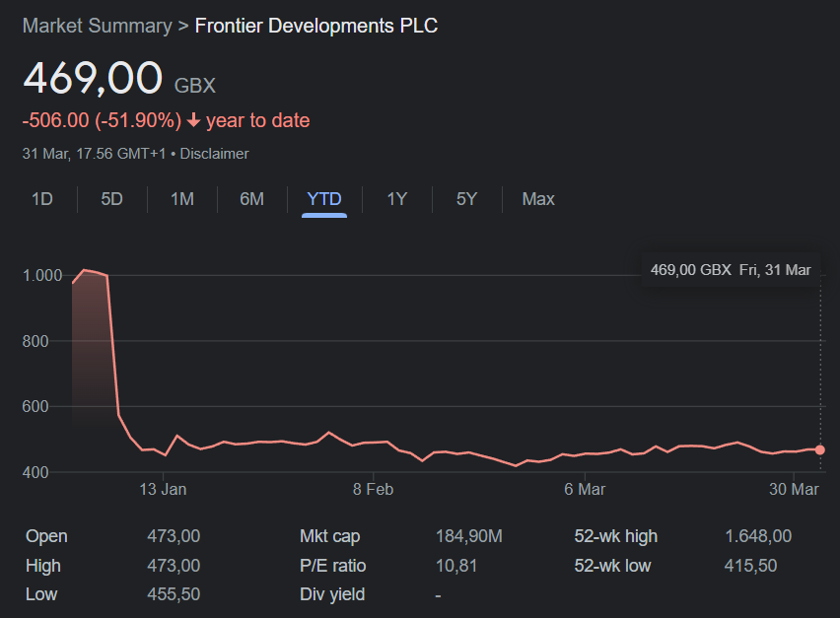
Task: Open the Market Summary breadcrumb link
Action: (97, 26)
